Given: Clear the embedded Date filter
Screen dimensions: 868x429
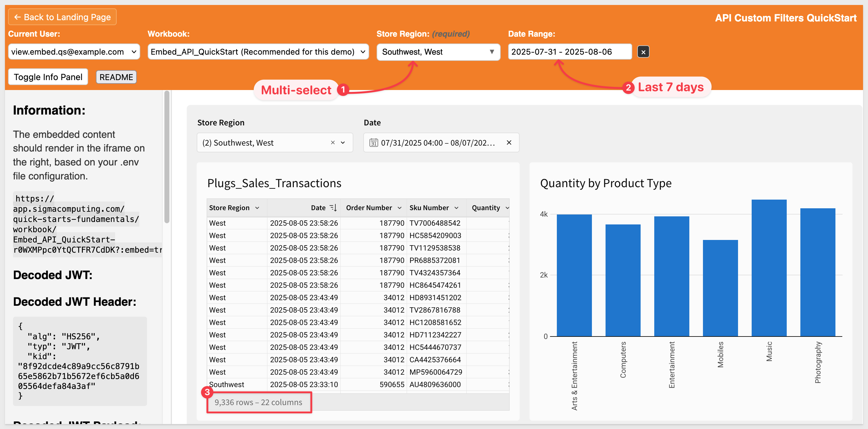Looking at the screenshot, I should pos(509,143).
